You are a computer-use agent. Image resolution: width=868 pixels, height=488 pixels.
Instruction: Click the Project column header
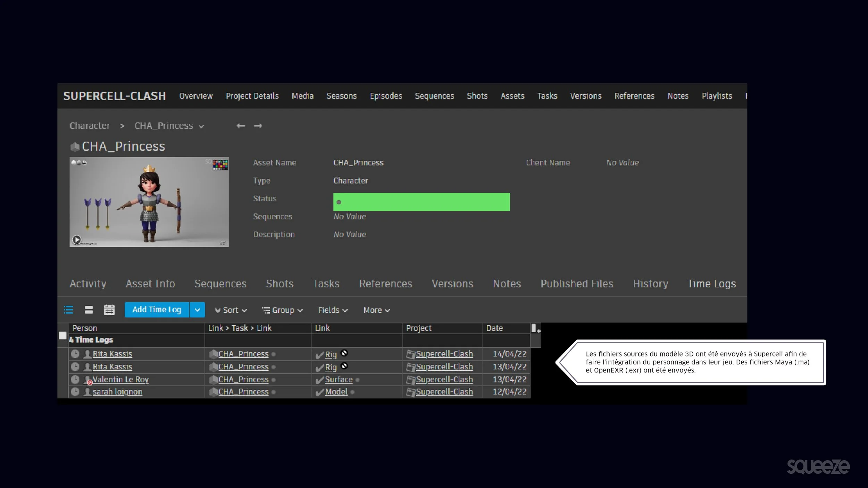[442, 328]
